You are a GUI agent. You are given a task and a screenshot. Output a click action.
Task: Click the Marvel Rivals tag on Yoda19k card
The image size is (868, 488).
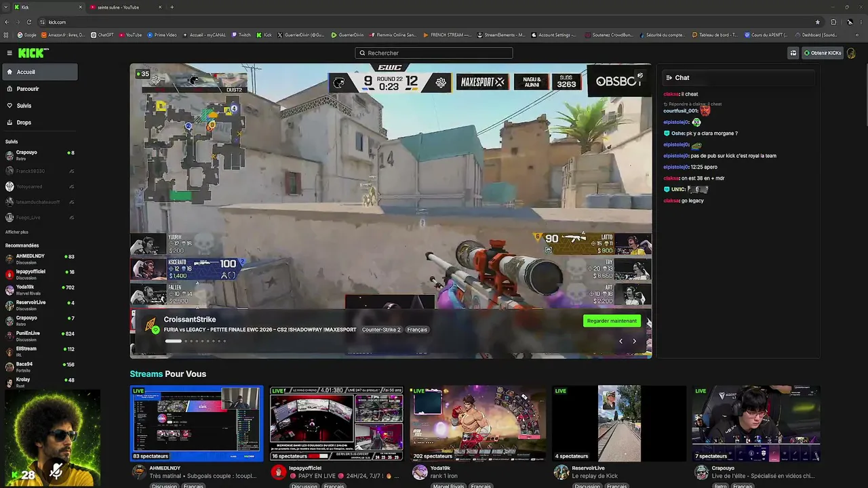449,486
